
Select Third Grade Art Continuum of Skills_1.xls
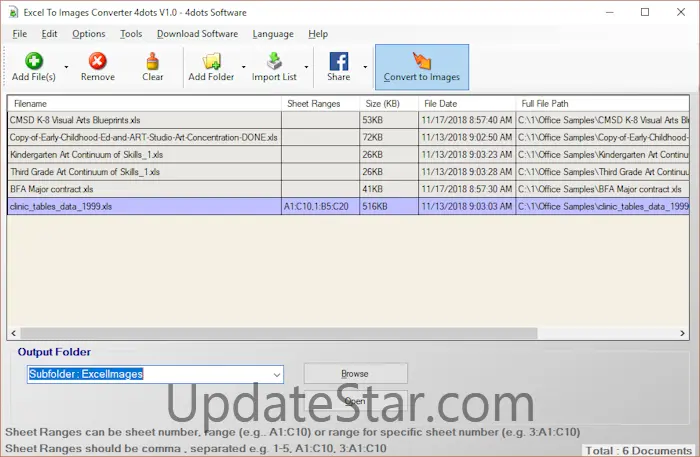[x=348, y=172]
